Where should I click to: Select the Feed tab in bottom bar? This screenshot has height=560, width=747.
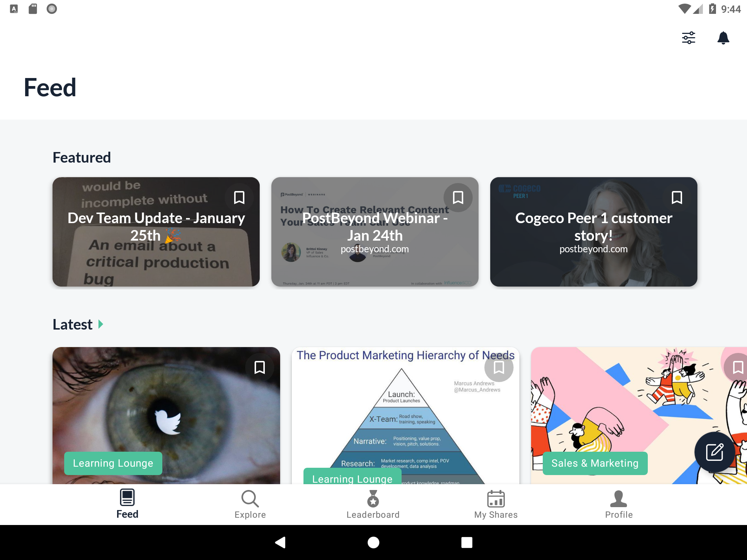pos(127,505)
